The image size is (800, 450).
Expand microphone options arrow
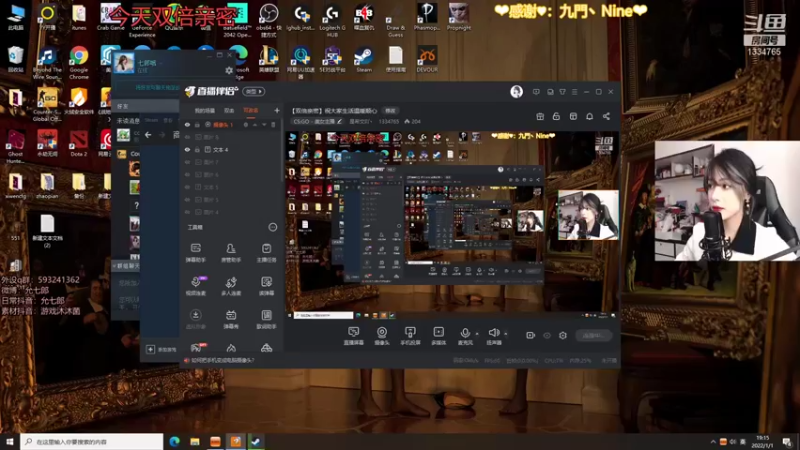477,334
